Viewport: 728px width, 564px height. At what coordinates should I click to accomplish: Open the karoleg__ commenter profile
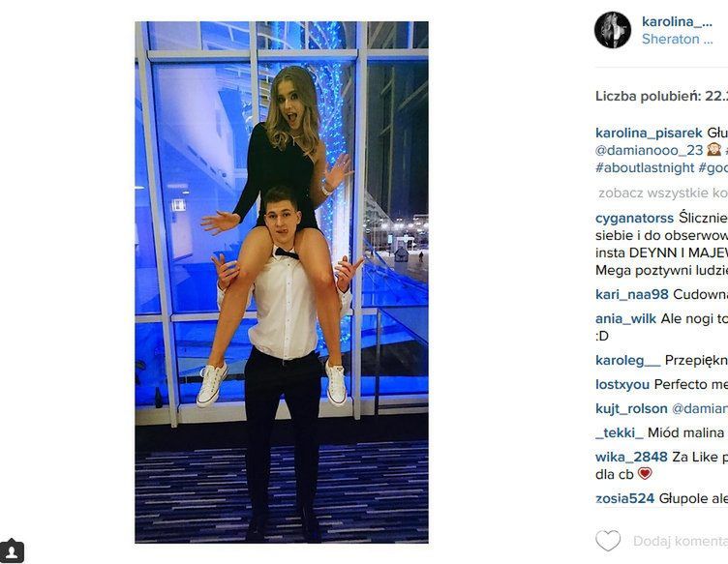click(x=627, y=361)
